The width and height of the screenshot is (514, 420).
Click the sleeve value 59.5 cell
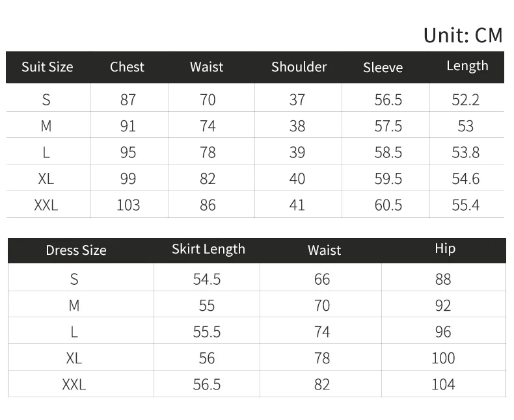point(388,179)
